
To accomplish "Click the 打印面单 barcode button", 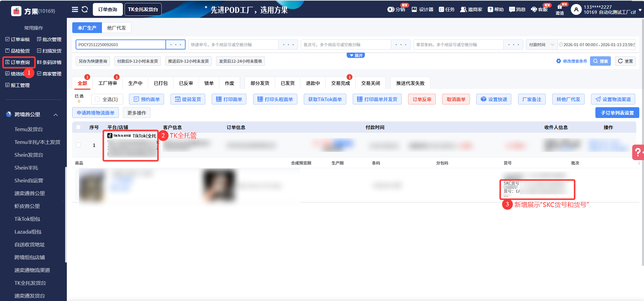I will [x=229, y=99].
